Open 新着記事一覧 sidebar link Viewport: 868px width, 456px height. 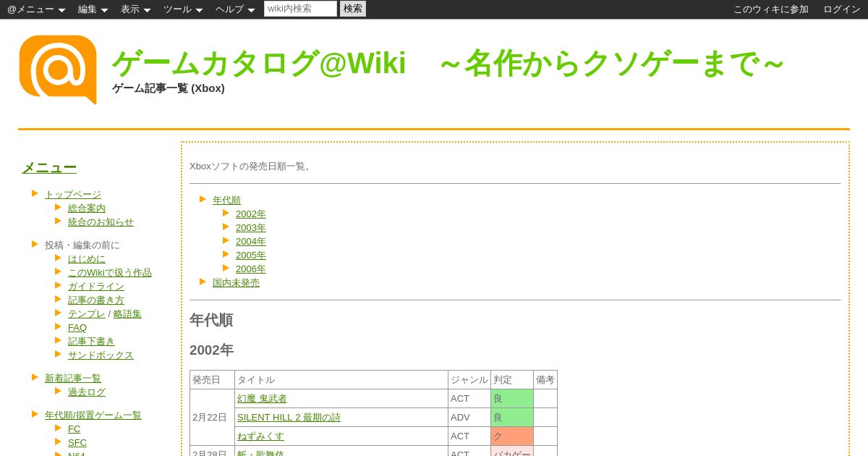click(x=73, y=378)
